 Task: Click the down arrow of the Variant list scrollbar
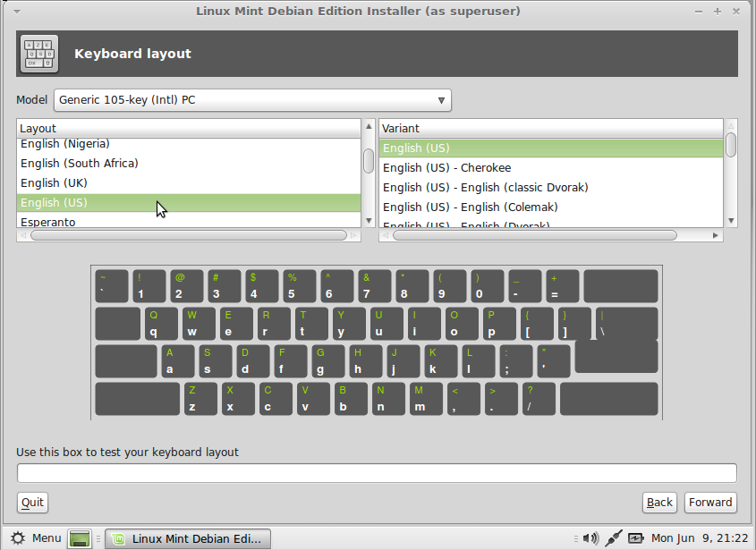coord(731,219)
